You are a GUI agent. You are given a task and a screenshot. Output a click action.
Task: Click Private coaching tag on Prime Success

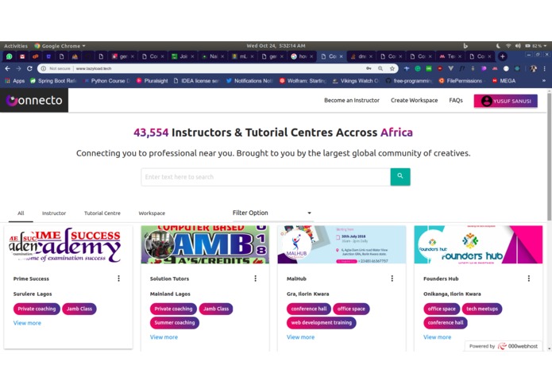click(37, 309)
